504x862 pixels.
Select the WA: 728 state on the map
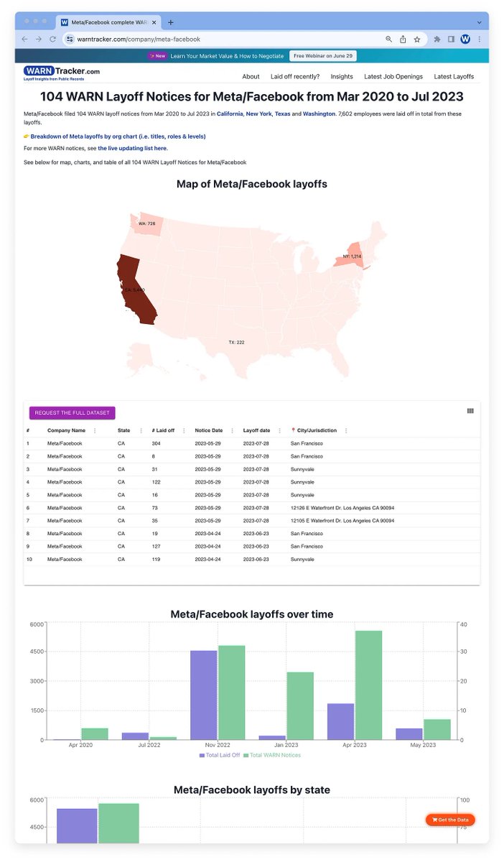(x=146, y=223)
